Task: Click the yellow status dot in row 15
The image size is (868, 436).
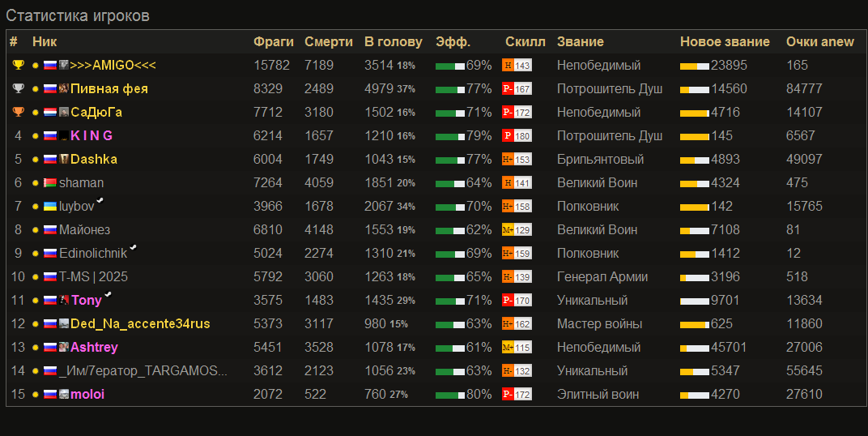Action: click(36, 395)
